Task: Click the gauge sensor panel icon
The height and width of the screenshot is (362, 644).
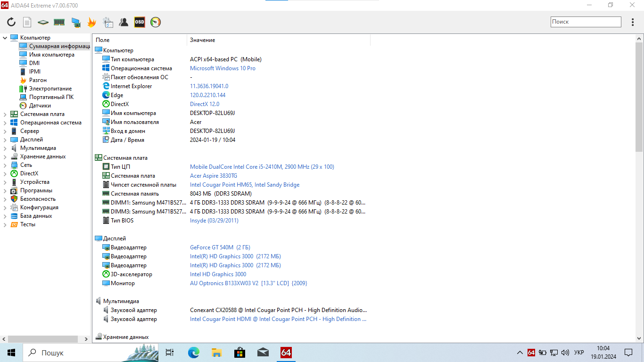Action: click(156, 22)
